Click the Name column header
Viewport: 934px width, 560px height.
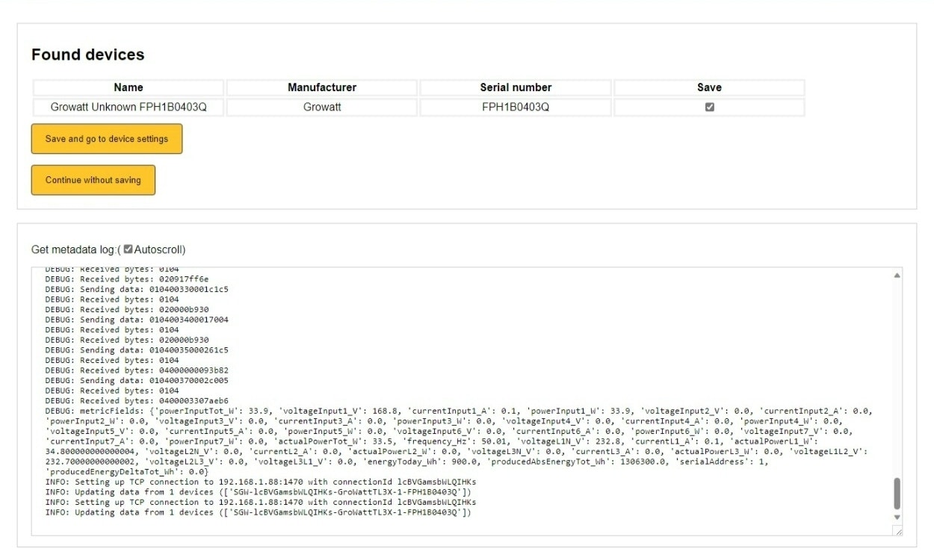[129, 87]
